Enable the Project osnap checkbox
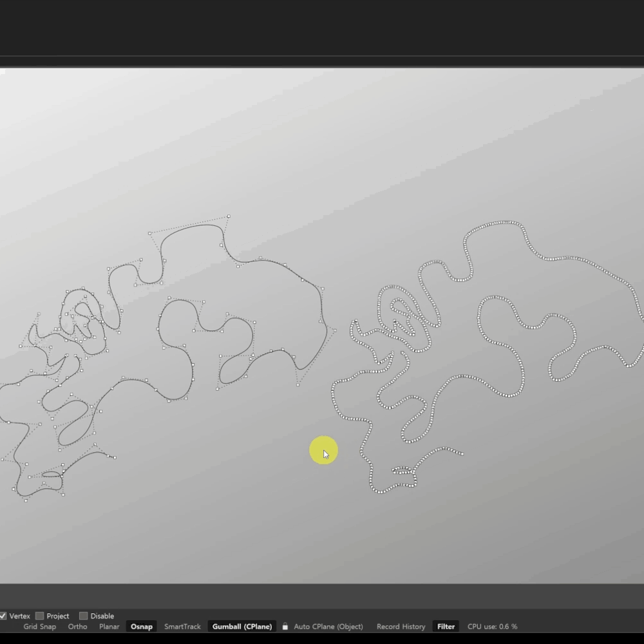 [x=40, y=616]
